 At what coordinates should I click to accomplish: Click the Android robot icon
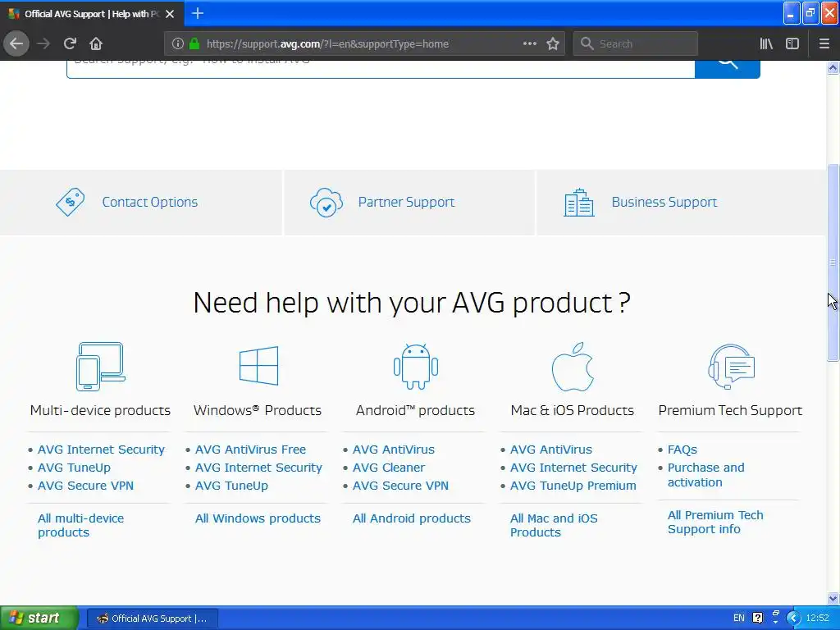pos(416,367)
